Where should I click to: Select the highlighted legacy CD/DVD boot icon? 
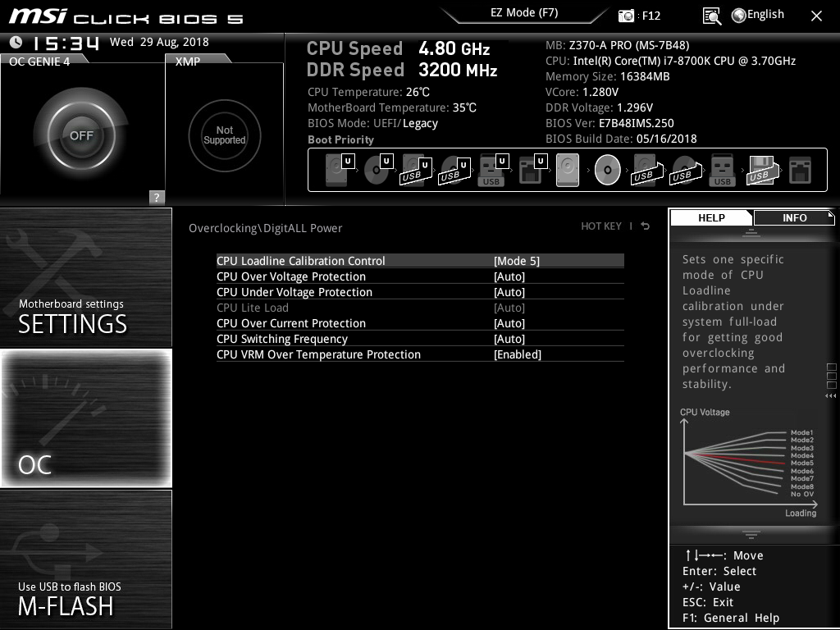tap(608, 170)
